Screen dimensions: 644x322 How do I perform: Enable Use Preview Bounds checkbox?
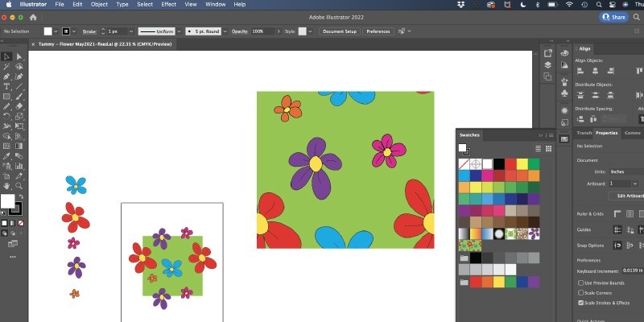581,283
